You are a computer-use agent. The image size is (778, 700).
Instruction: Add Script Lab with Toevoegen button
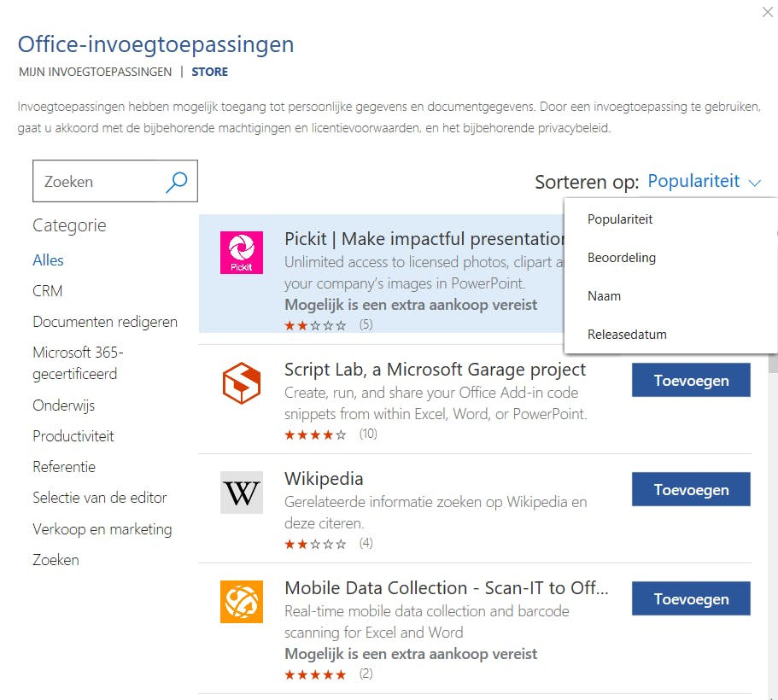click(x=690, y=380)
